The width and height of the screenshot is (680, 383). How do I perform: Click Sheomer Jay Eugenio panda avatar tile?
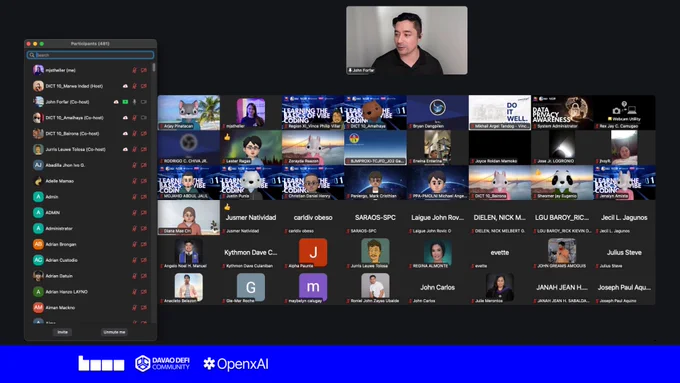click(562, 183)
